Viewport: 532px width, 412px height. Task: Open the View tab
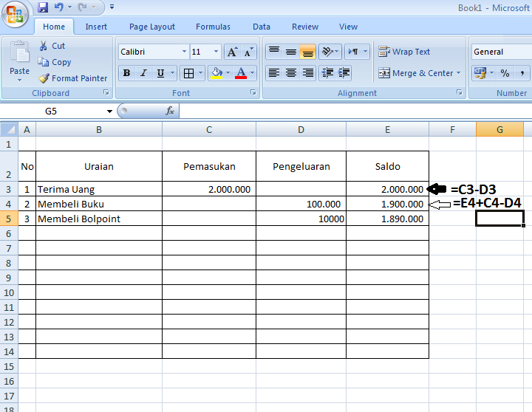348,27
